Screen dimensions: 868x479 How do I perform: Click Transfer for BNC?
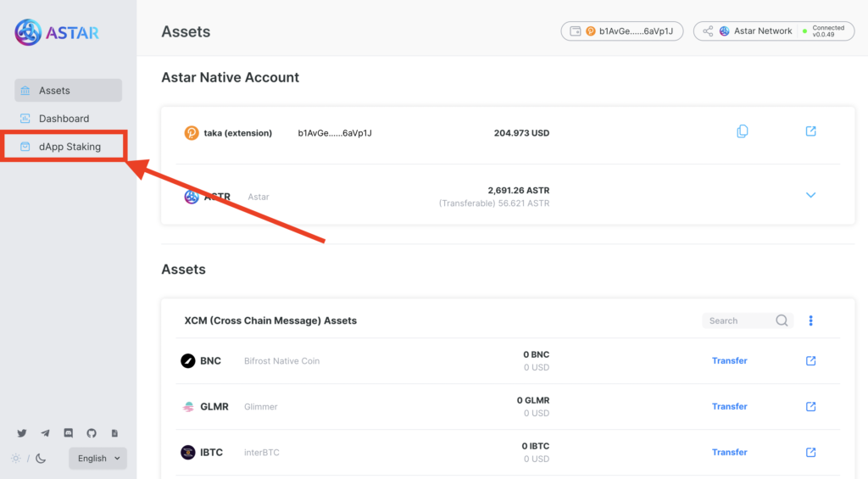click(730, 360)
